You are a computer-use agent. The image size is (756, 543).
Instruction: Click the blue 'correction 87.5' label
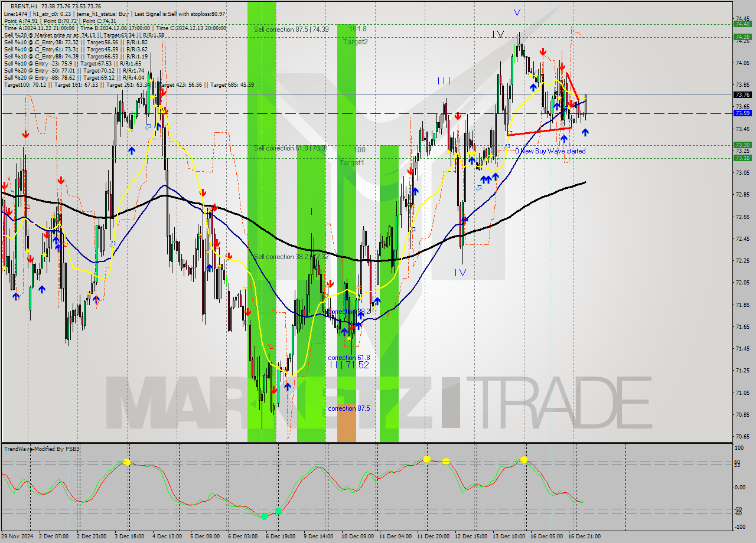click(x=349, y=408)
